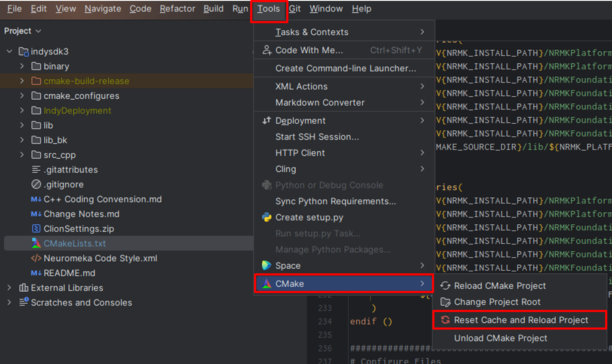Expand the cmake-build-release folder
This screenshot has width=612, height=364.
[22, 81]
